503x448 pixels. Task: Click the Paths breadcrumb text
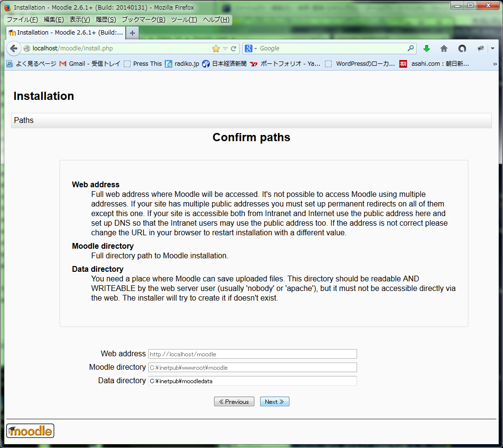pos(24,121)
